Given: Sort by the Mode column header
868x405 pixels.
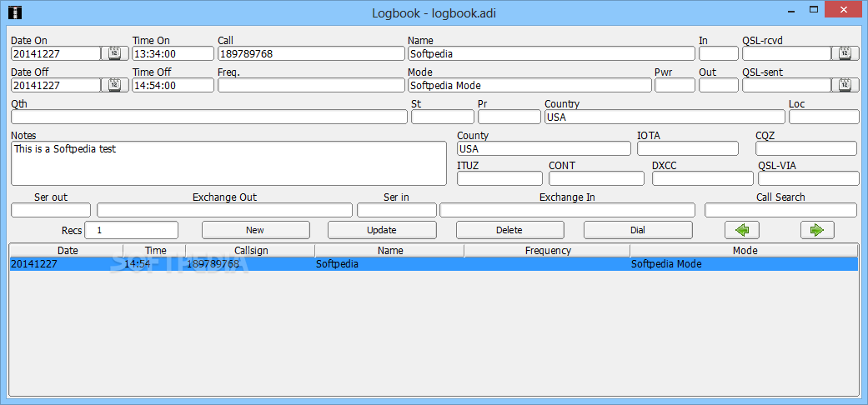Looking at the screenshot, I should [745, 251].
